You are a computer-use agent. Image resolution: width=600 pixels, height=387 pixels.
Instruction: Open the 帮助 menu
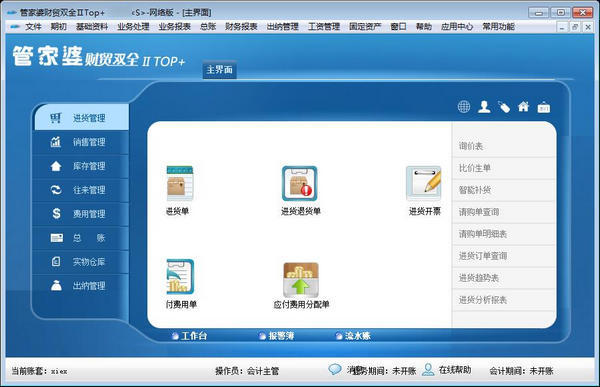tap(424, 26)
